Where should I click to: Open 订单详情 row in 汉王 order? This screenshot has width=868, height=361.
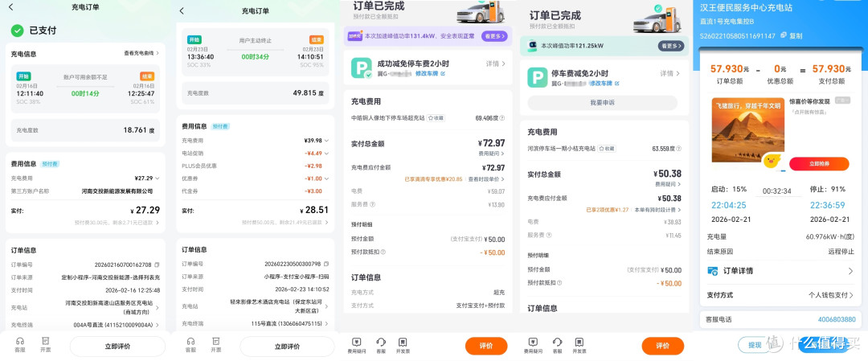780,271
